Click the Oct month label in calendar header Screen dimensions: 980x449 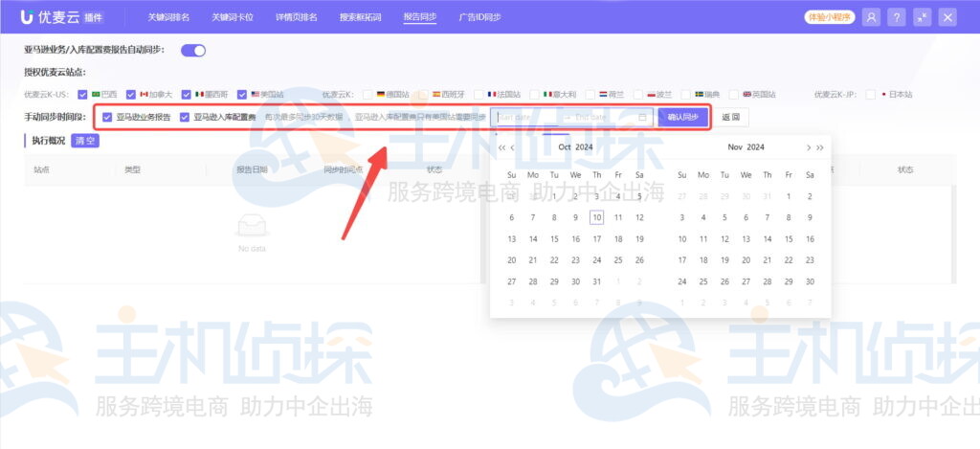pyautogui.click(x=565, y=147)
